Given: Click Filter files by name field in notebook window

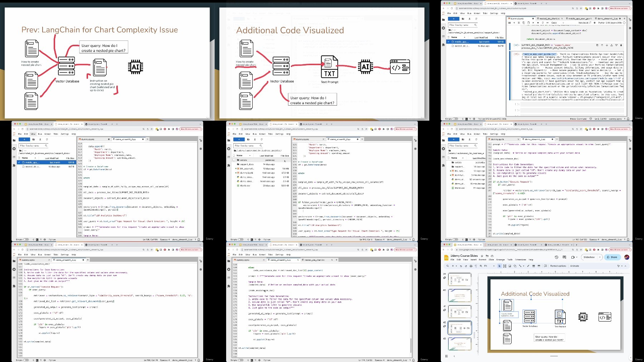Looking at the screenshot, I should tap(463, 25).
